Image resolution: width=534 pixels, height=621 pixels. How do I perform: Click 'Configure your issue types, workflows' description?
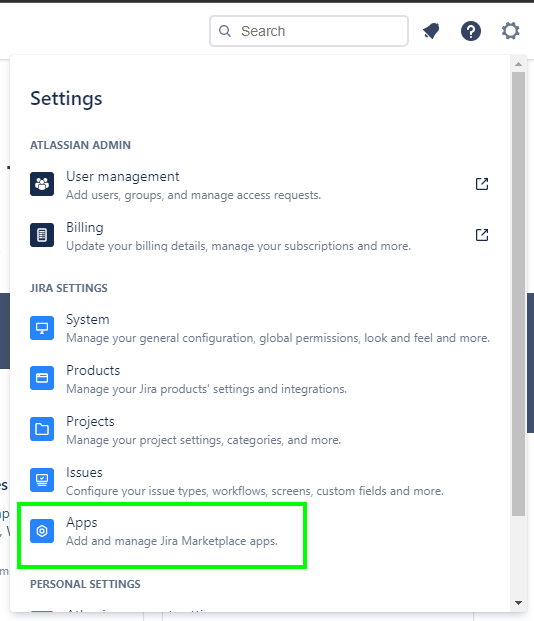tap(255, 491)
